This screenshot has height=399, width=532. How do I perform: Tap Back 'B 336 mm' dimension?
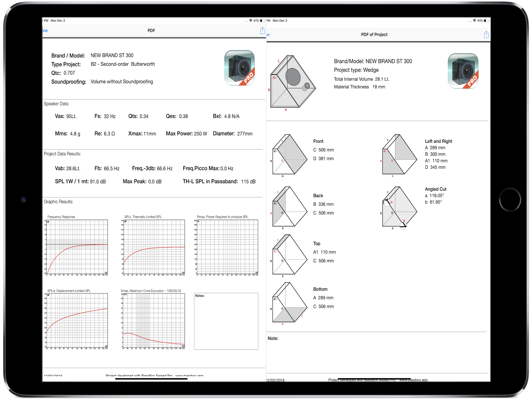323,204
